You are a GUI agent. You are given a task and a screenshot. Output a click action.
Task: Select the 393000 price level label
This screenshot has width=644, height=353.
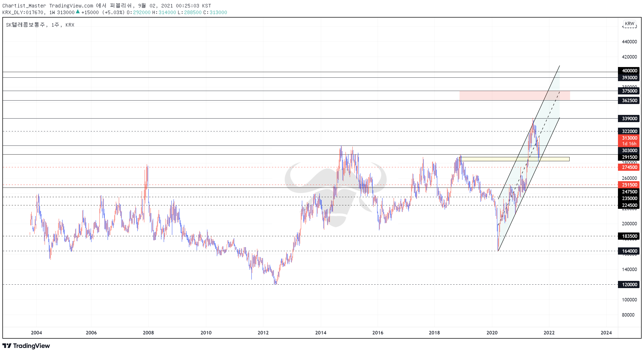[x=629, y=77]
